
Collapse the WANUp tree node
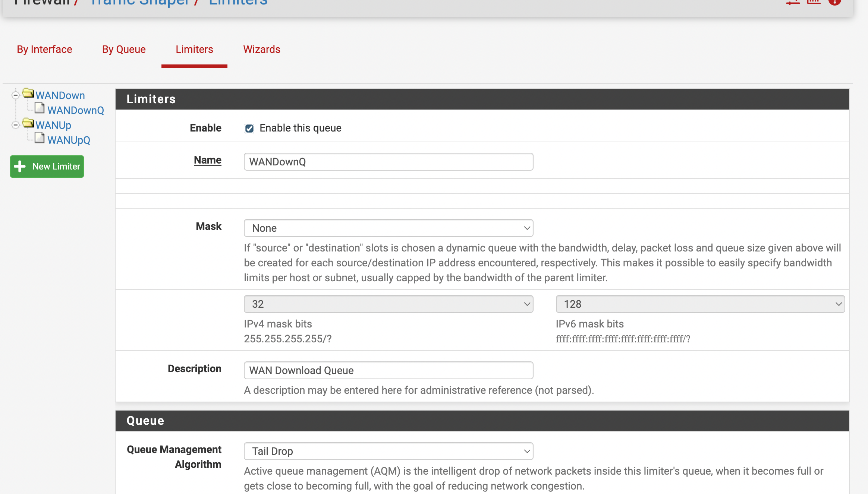pyautogui.click(x=15, y=125)
